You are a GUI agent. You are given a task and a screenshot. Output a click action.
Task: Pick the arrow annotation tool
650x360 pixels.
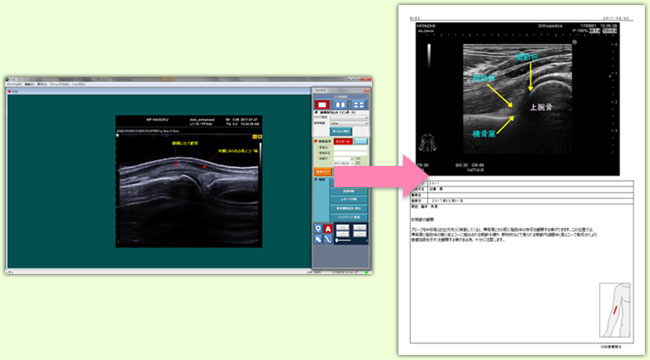coord(318,239)
